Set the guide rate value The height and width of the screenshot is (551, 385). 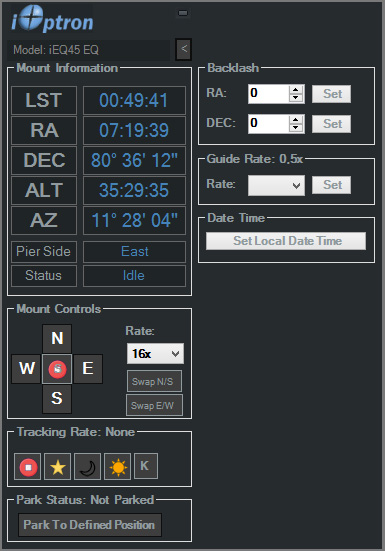[331, 185]
